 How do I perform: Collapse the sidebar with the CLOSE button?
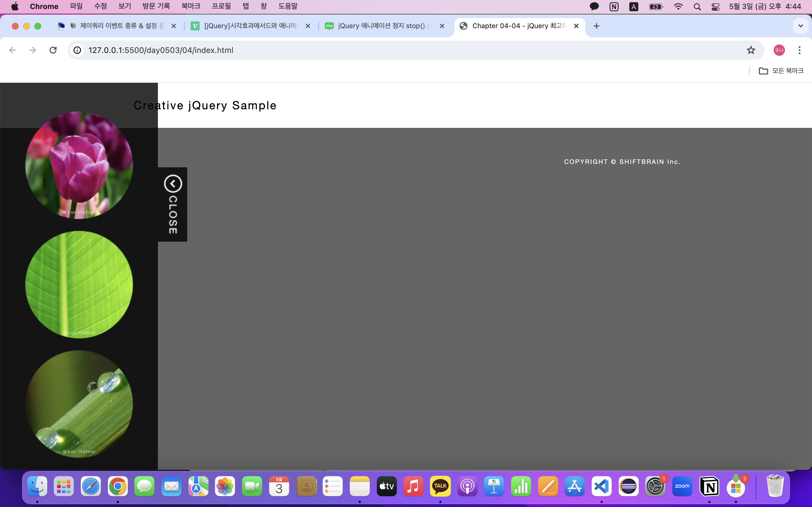point(173,204)
